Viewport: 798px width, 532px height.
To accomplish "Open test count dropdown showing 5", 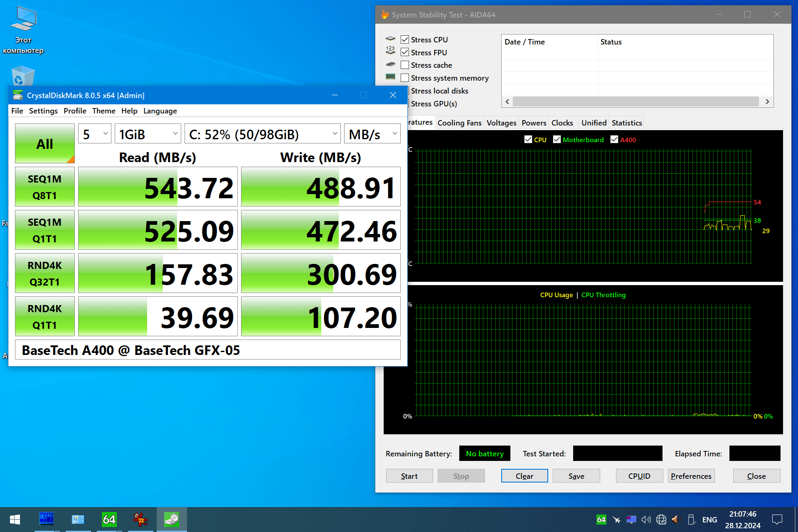I will tap(95, 134).
